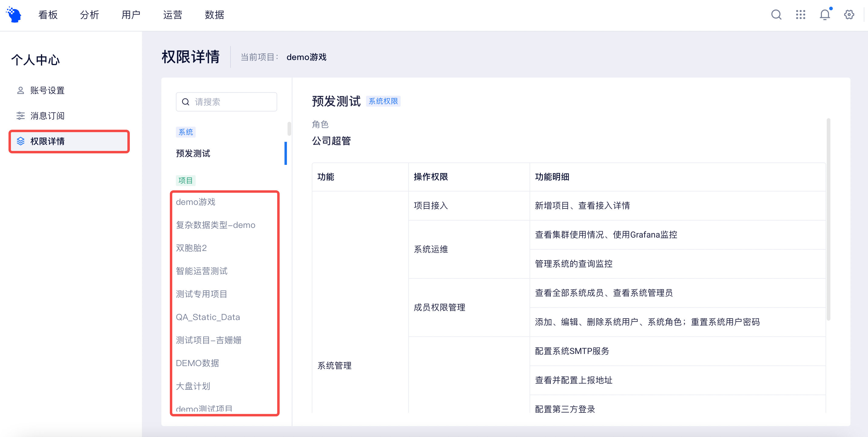868x437 pixels.
Task: Click the blue head logo icon
Action: point(14,15)
